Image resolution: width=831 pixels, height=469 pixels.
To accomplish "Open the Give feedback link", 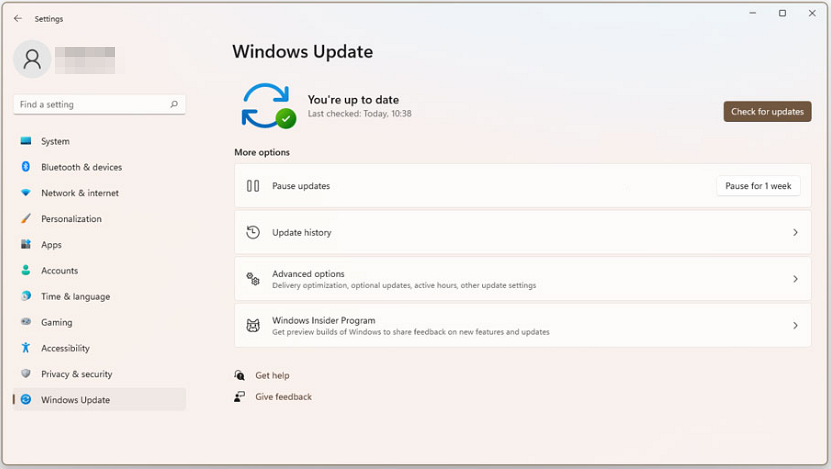I will pos(284,396).
